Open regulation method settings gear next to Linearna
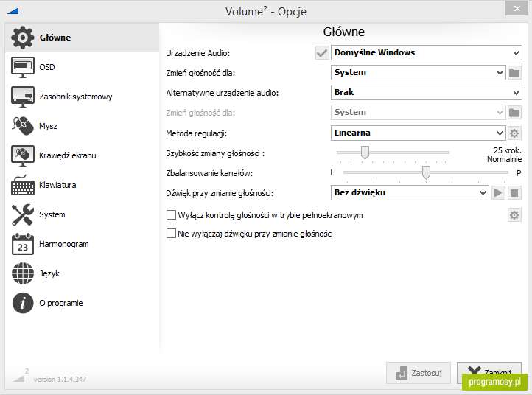 click(514, 133)
